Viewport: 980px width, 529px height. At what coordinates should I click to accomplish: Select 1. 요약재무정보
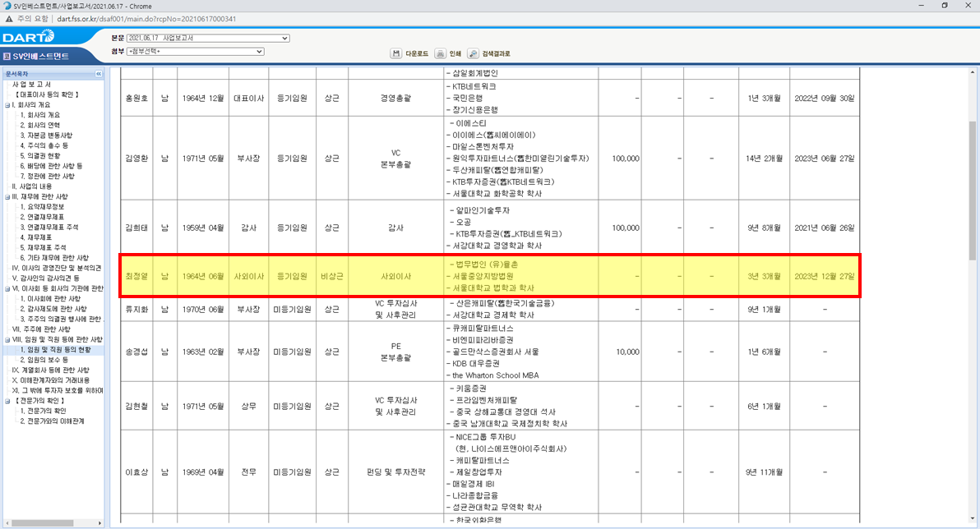(x=42, y=207)
